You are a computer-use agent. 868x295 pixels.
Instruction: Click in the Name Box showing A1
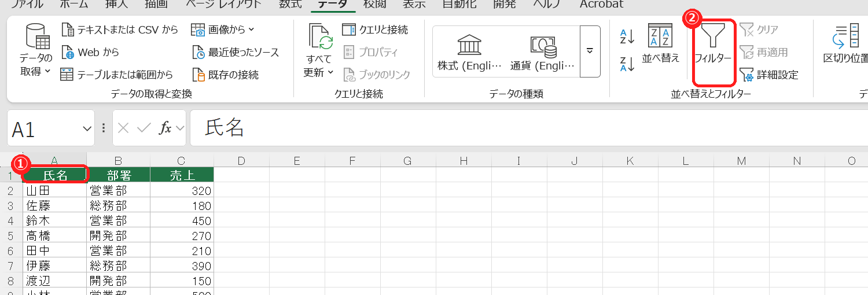click(45, 128)
